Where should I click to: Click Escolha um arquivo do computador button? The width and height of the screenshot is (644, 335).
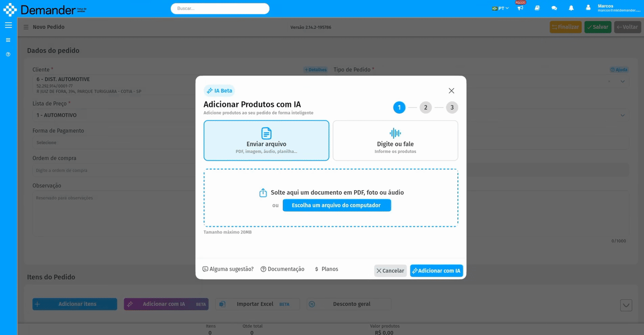tap(337, 205)
